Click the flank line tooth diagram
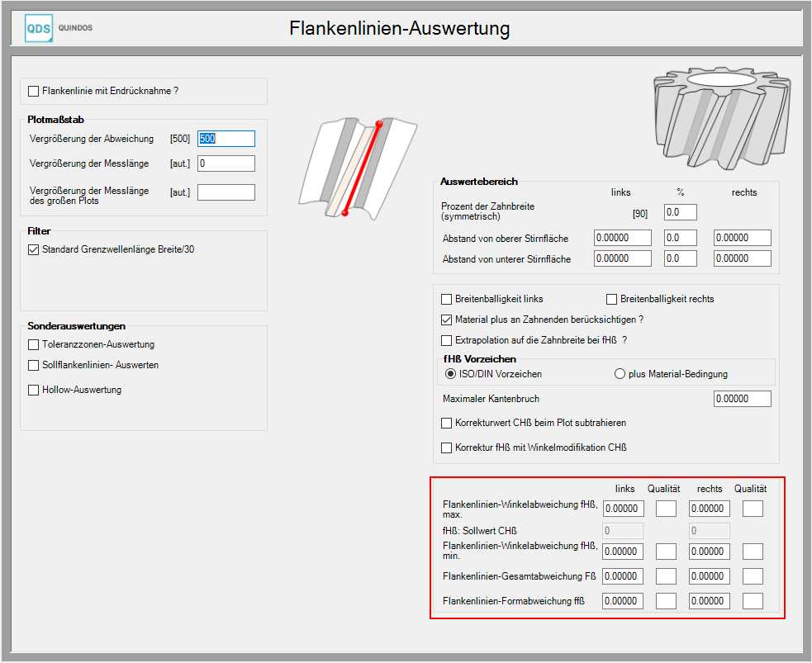The height and width of the screenshot is (663, 812). click(x=358, y=168)
